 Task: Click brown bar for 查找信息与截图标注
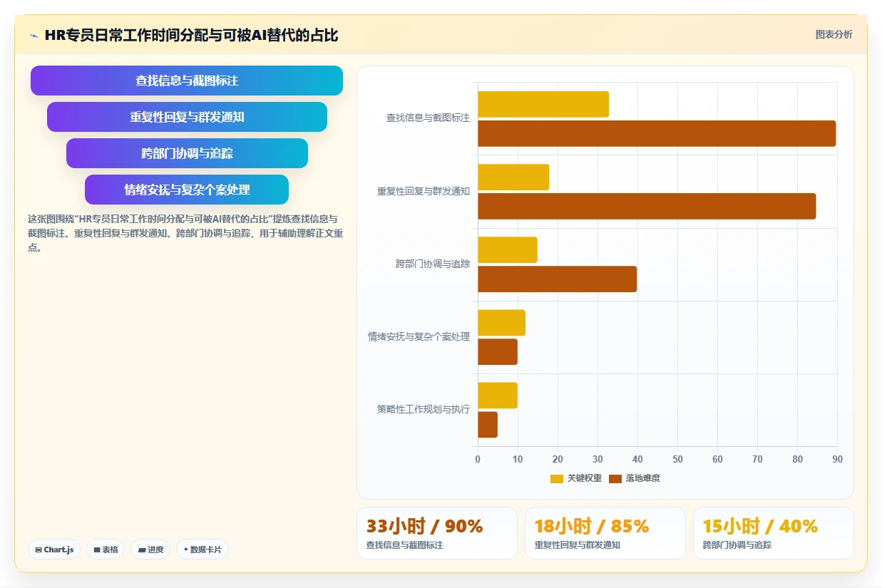[x=657, y=133]
